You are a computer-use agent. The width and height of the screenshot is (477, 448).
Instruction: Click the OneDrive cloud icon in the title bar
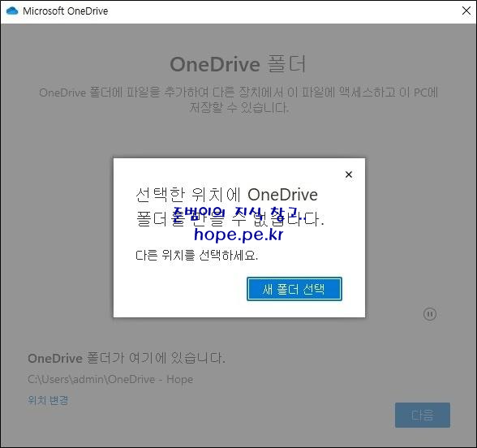[12, 11]
